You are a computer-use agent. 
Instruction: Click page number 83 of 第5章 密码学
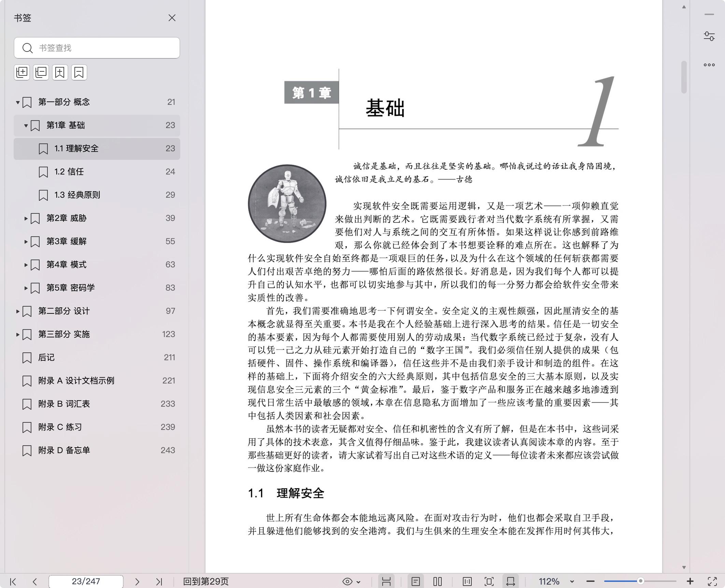point(170,288)
